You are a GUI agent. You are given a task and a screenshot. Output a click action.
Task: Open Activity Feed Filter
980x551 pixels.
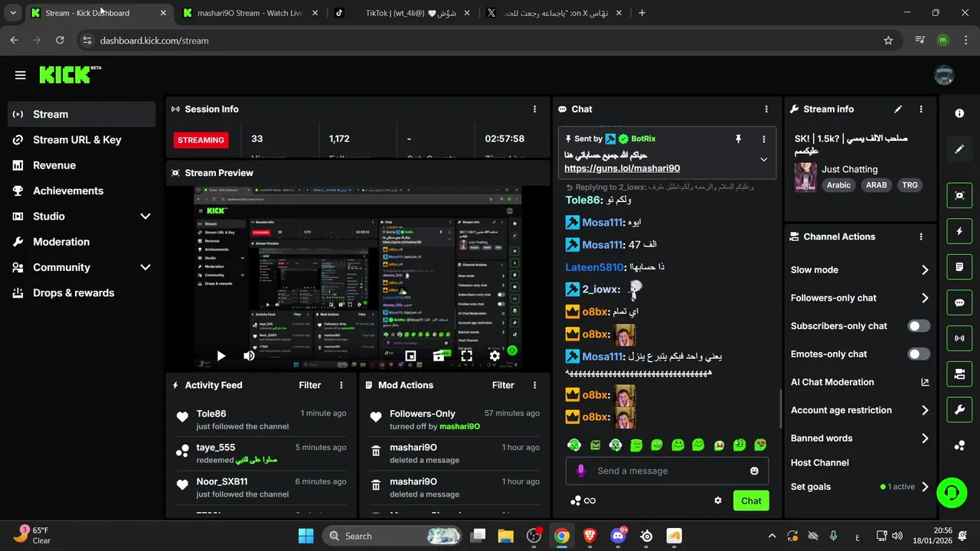(x=309, y=385)
